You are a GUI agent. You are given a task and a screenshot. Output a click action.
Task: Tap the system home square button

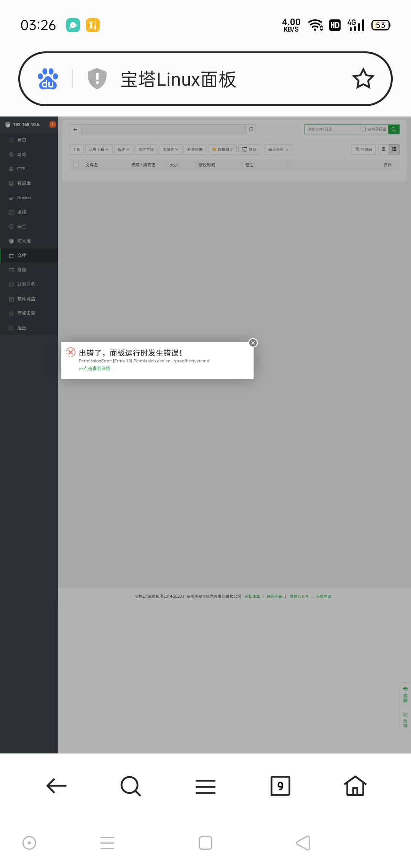205,843
